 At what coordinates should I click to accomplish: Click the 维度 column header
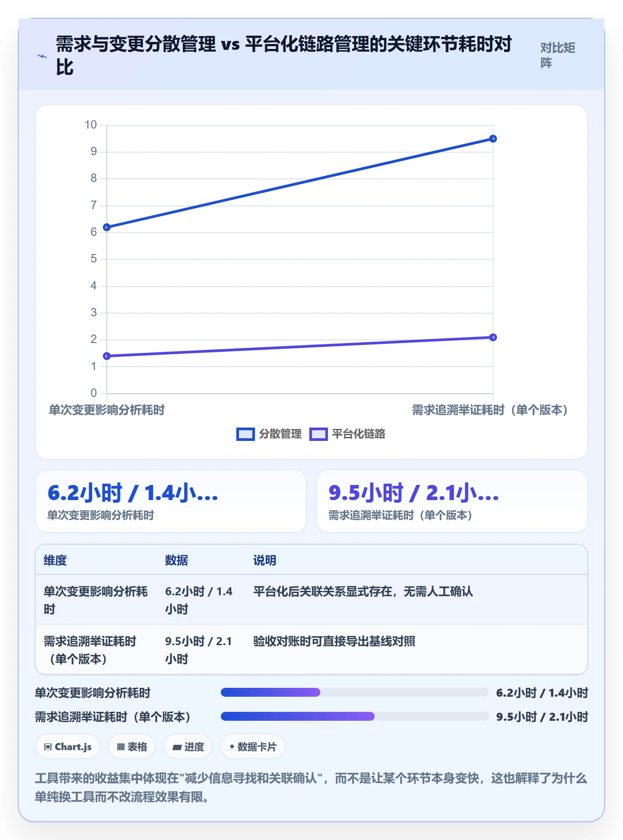tap(55, 560)
